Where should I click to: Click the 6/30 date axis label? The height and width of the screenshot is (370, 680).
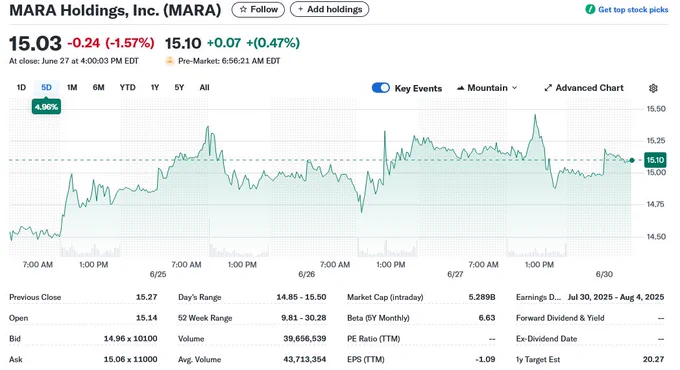click(604, 275)
